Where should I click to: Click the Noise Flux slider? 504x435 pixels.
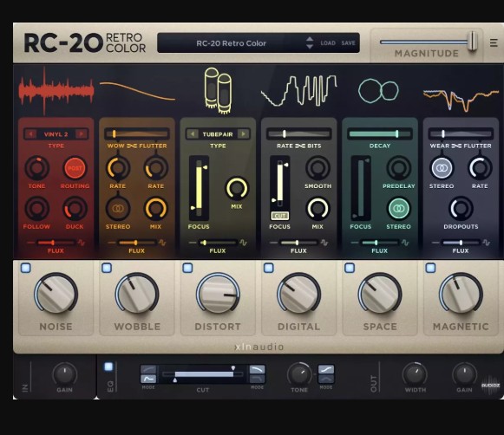pyautogui.click(x=56, y=243)
